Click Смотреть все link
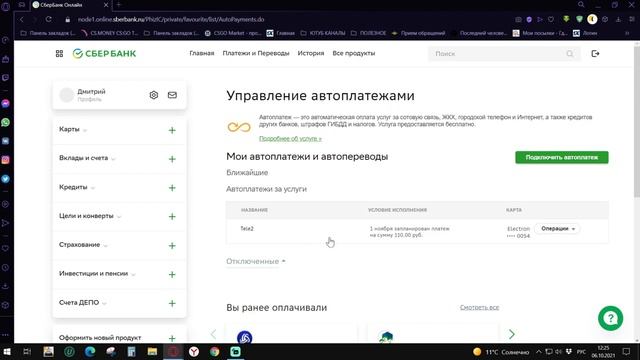Image resolution: width=640 pixels, height=360 pixels. tap(479, 307)
